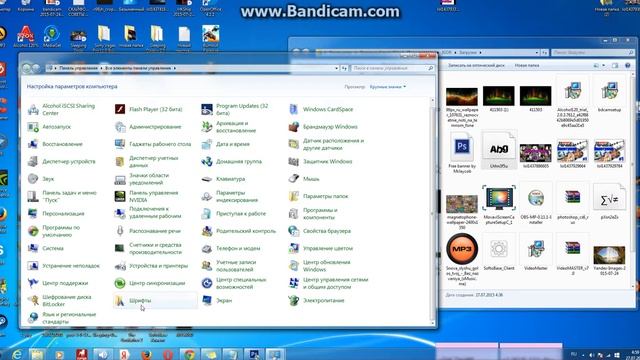Click Новая папка in the Explorer toolbar
The width and height of the screenshot is (640, 360).
point(527,65)
